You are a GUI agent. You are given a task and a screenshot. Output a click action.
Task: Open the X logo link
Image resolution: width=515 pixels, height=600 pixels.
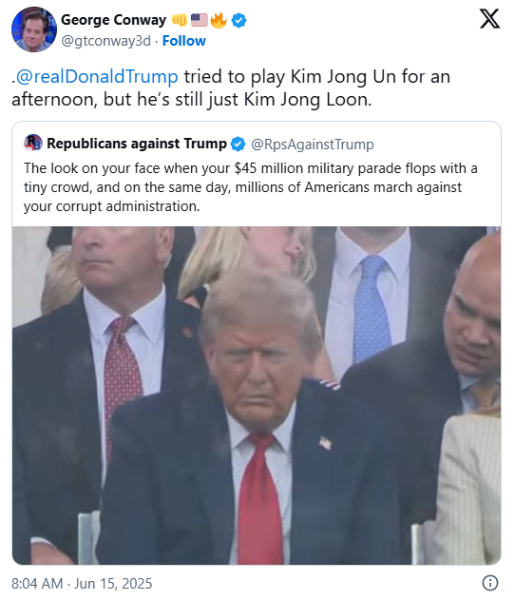tap(490, 19)
